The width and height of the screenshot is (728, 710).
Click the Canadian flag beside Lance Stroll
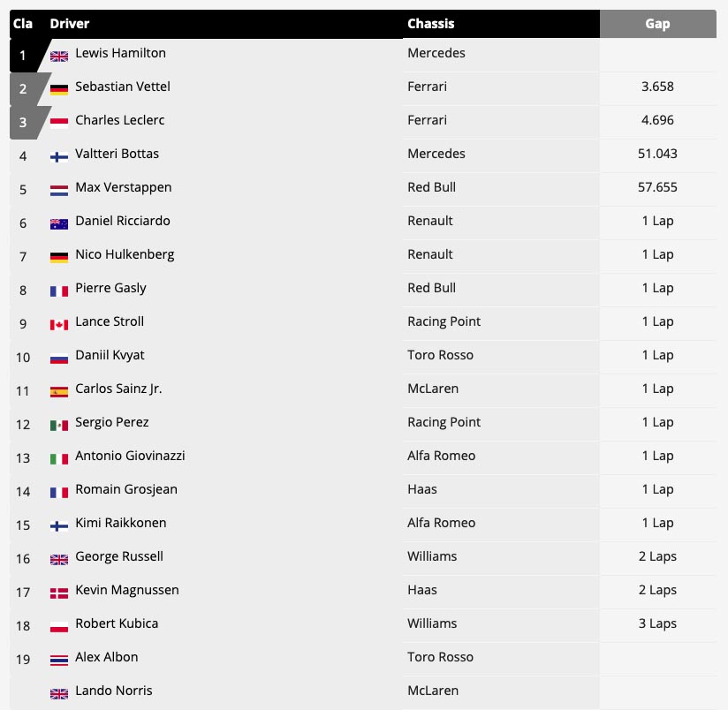[x=59, y=325]
